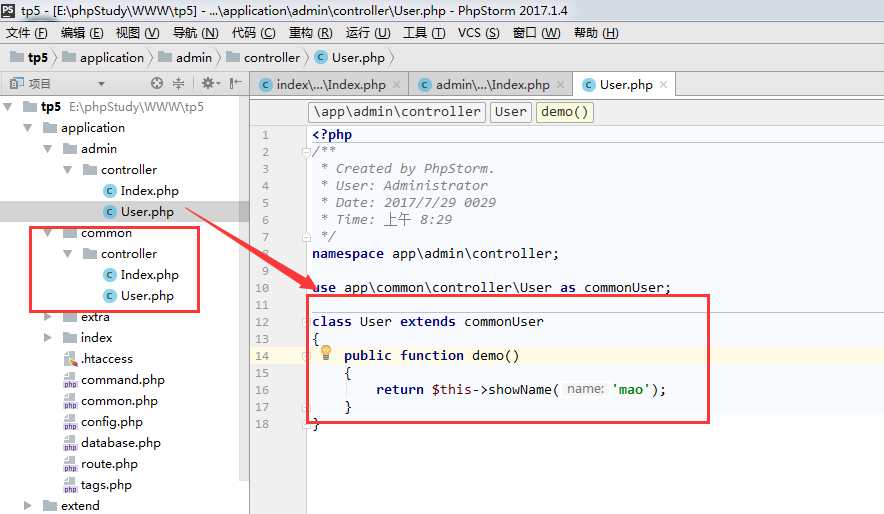This screenshot has height=514, width=884.
Task: Open the 运行 (U) menu
Action: coord(368,33)
